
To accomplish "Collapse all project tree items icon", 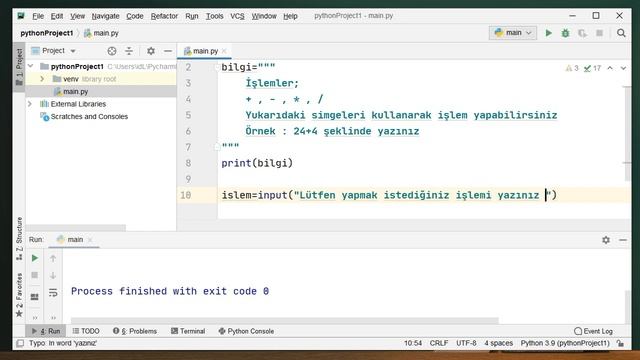I will 129,51.
